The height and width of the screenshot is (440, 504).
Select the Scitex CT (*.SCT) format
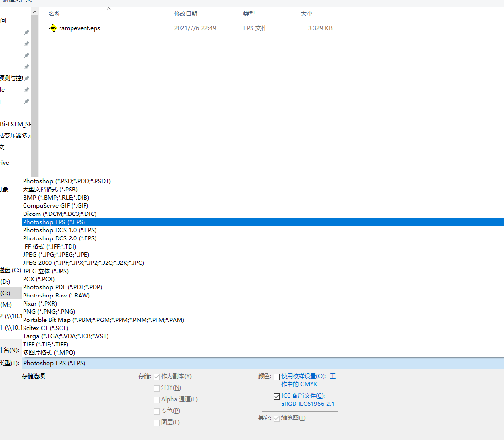pyautogui.click(x=263, y=328)
